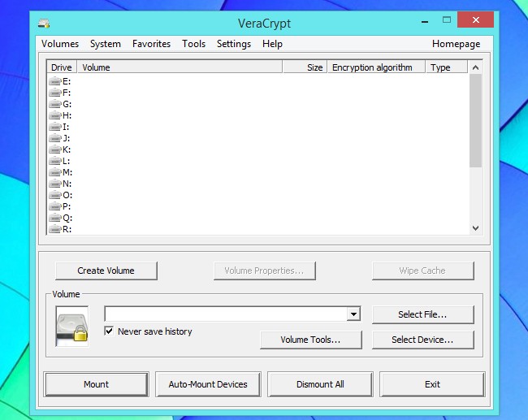Viewport: 528px width, 420px height.
Task: Select the N: drive slot icon
Action: click(x=55, y=184)
